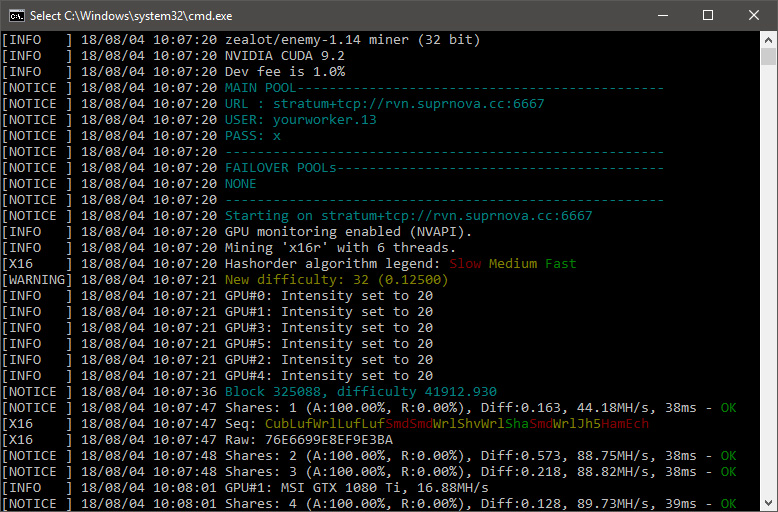778x512 pixels.
Task: Click the text 'zealot/enemy-1.14 miner (32 bit)'
Action: pos(352,40)
